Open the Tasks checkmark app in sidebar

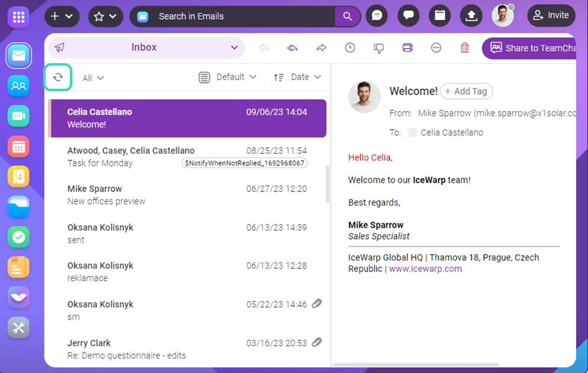click(x=19, y=237)
